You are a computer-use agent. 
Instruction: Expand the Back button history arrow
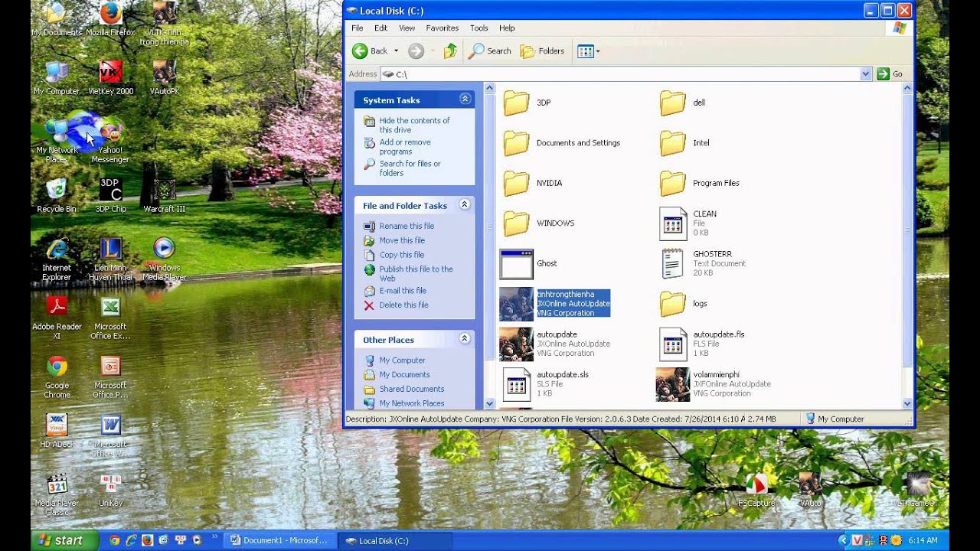[x=396, y=51]
